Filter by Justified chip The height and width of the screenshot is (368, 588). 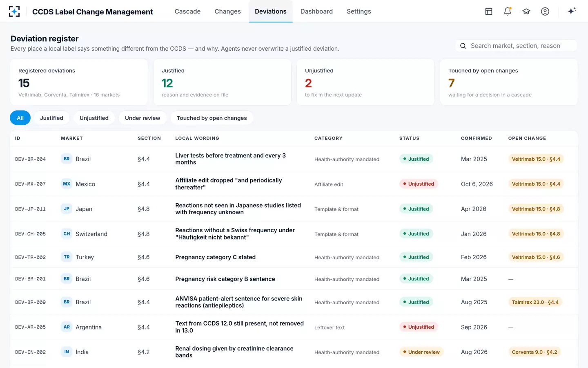51,118
